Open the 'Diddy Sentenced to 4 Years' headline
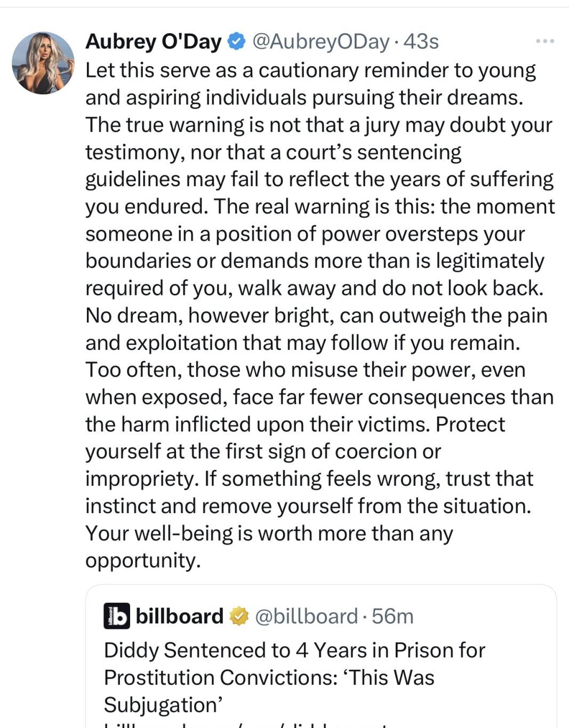This screenshot has height=728, width=569. pos(294,650)
